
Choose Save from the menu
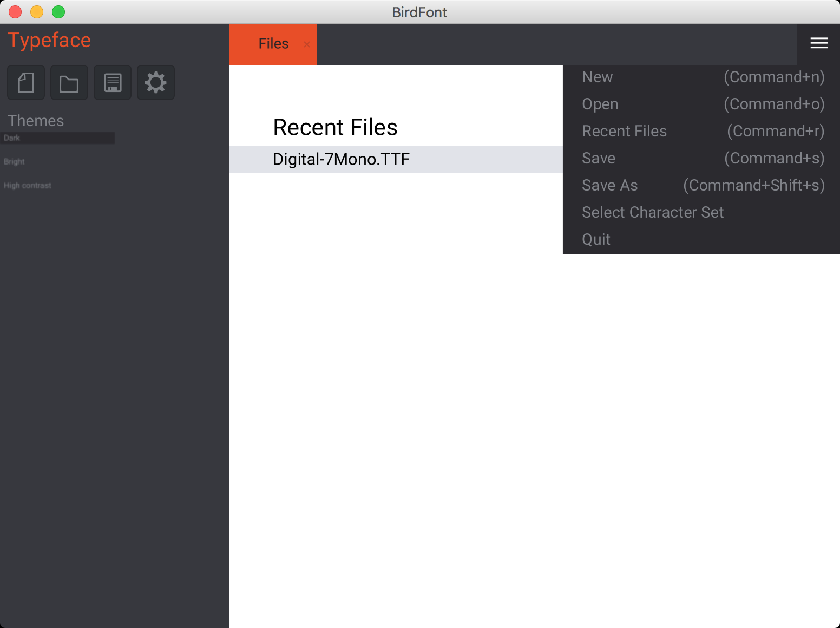(701, 158)
